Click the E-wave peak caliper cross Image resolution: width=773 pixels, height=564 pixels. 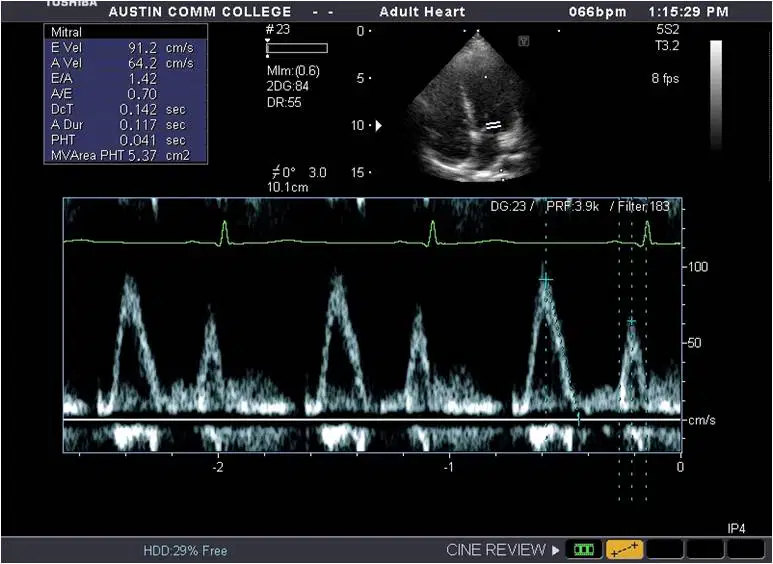click(x=545, y=280)
